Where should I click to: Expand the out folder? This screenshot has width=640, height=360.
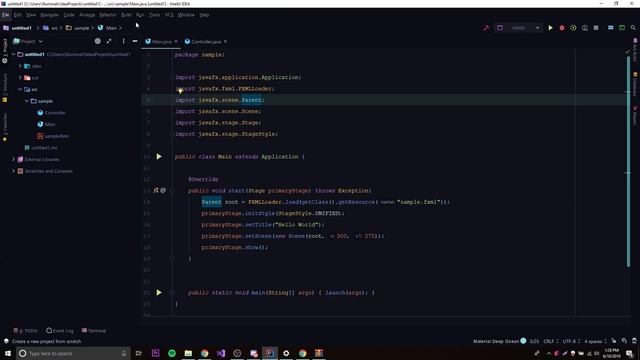(20, 78)
